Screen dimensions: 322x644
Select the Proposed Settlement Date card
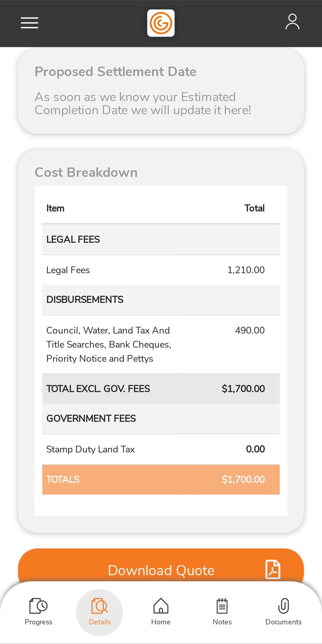tap(161, 91)
